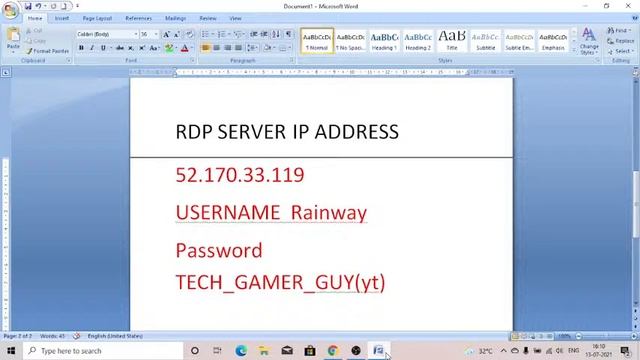
Task: Open File Explorer from taskbar
Action: tap(264, 351)
